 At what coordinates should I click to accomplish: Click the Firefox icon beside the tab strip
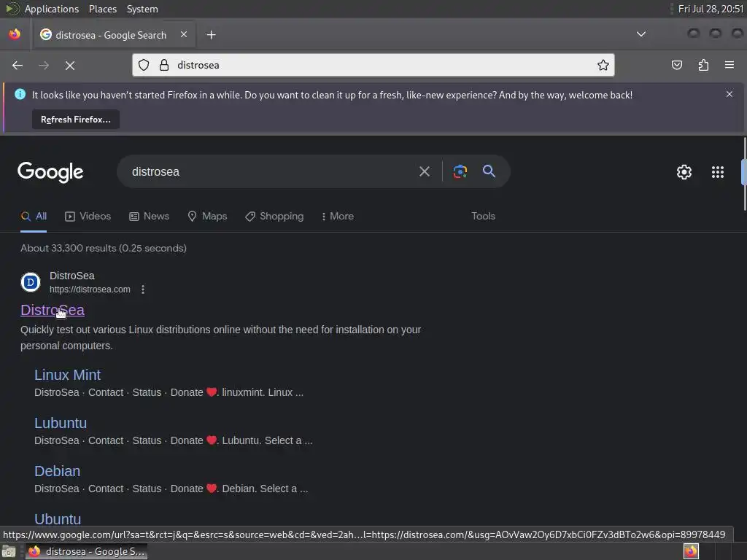click(15, 34)
